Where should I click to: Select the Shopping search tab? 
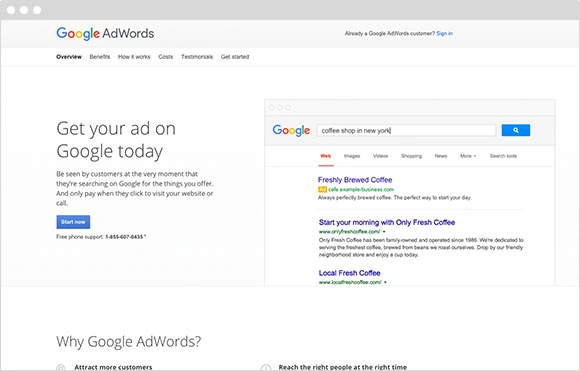click(x=411, y=156)
